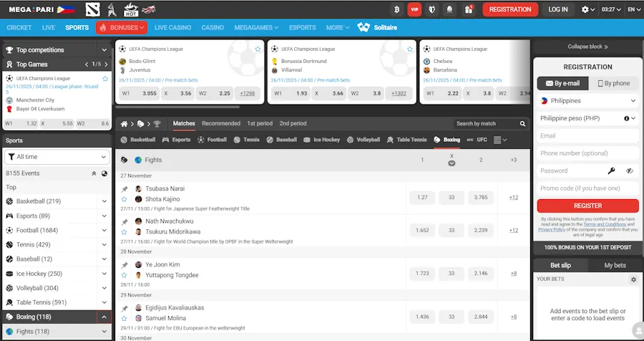The width and height of the screenshot is (644, 341).
Task: Open the HOT games icon
Action: pos(131,9)
